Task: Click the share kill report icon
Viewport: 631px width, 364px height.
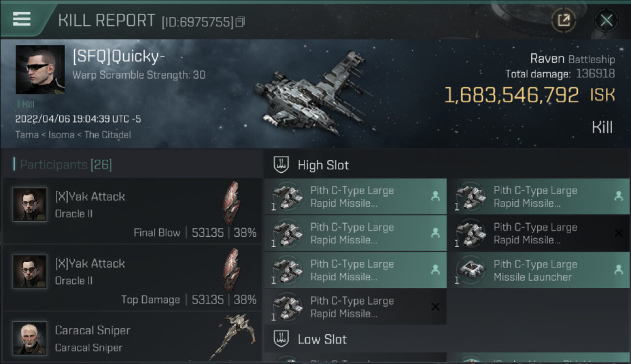Action: (564, 20)
